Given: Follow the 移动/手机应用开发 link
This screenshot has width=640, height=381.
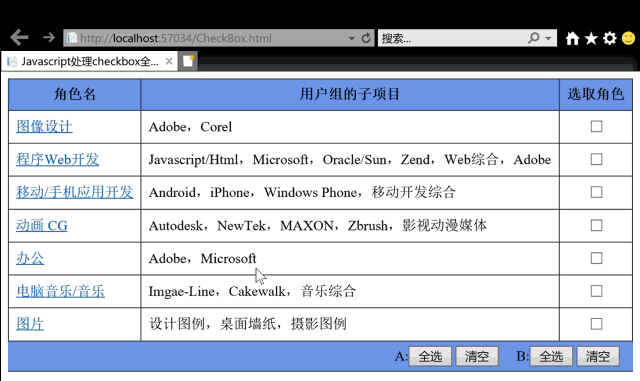Looking at the screenshot, I should [x=75, y=192].
